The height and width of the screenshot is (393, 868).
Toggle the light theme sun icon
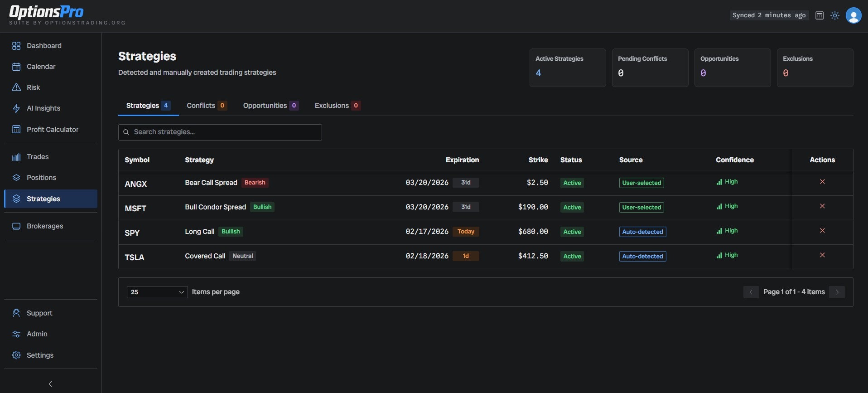click(835, 15)
